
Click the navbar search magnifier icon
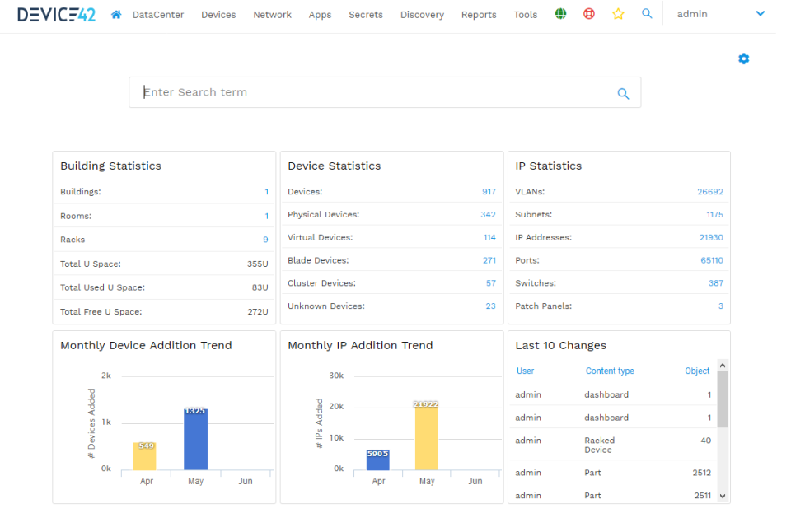(x=647, y=14)
